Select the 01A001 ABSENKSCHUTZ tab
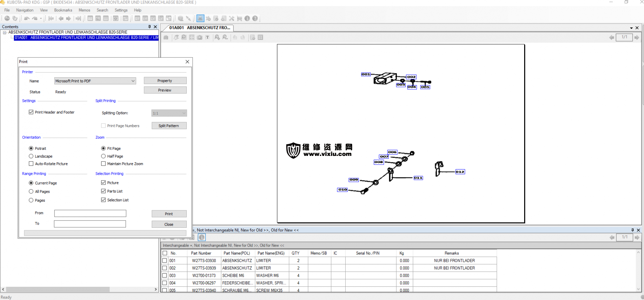 coord(200,28)
